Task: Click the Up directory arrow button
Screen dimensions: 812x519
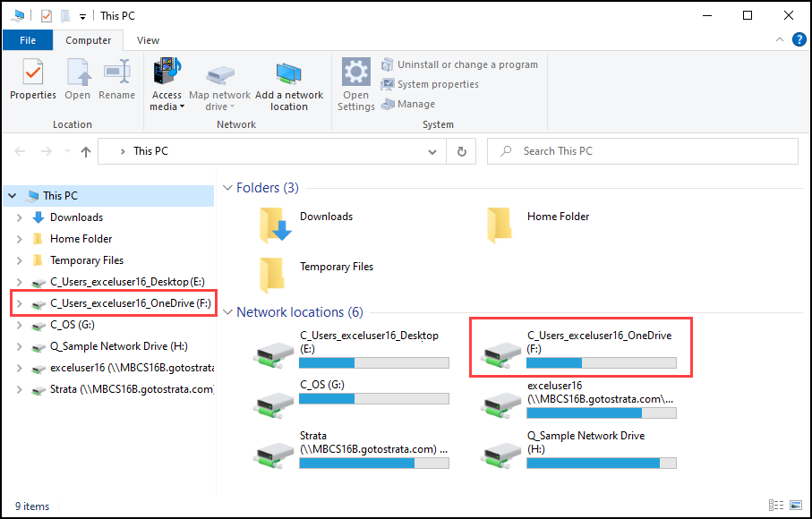Action: pos(86,151)
